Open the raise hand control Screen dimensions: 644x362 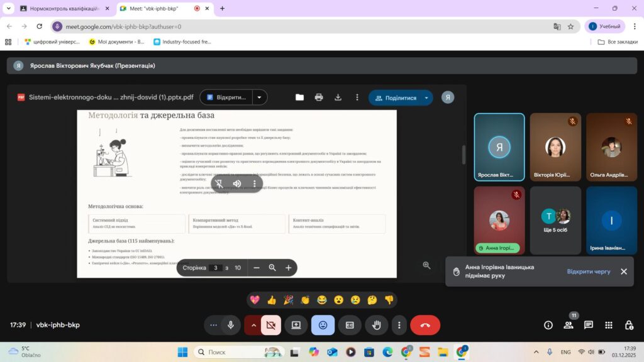tap(377, 325)
